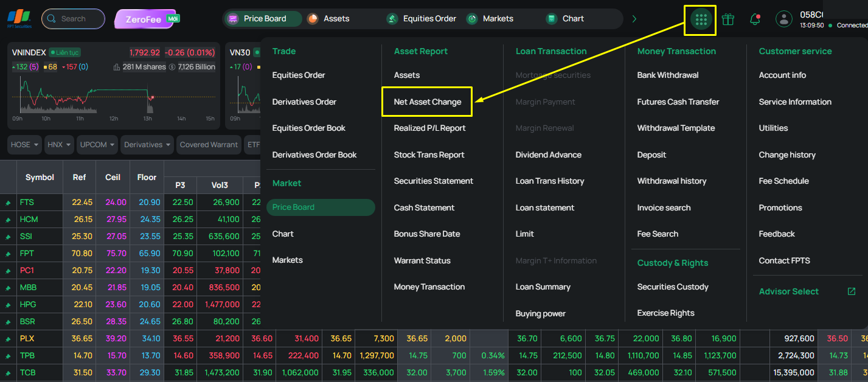Open the notifications bell
The width and height of the screenshot is (868, 382).
pyautogui.click(x=755, y=19)
